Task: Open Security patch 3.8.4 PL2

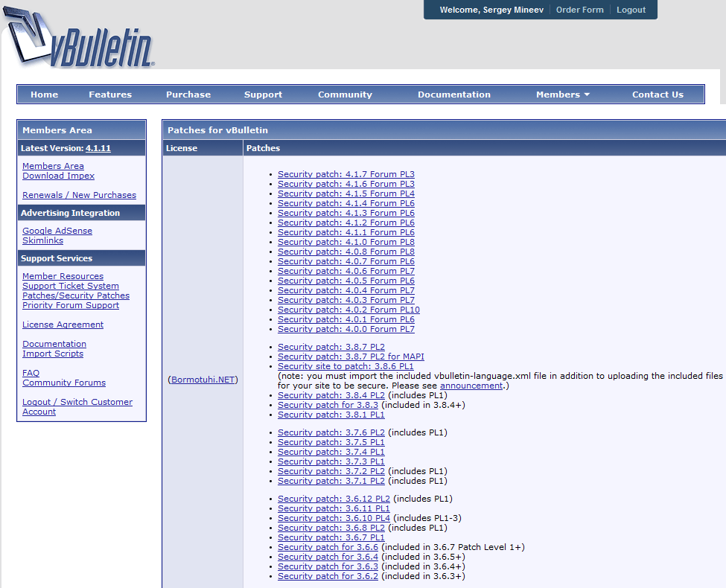Action: tap(331, 396)
